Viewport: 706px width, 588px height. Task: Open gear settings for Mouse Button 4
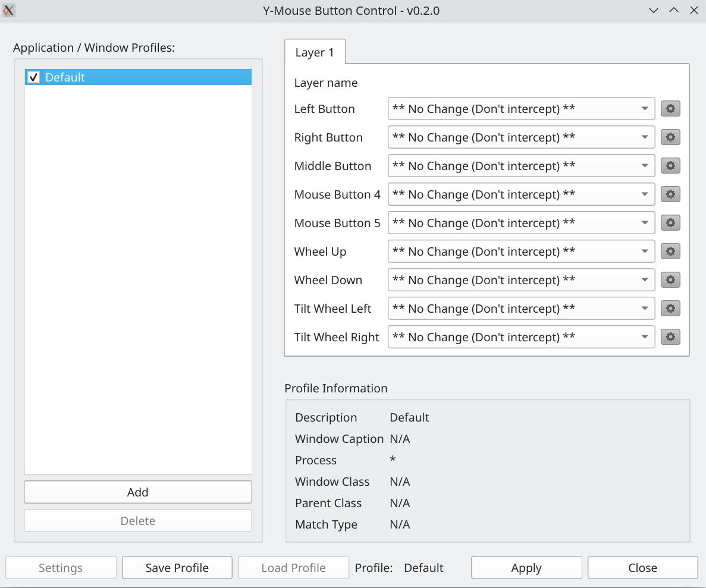click(x=670, y=194)
